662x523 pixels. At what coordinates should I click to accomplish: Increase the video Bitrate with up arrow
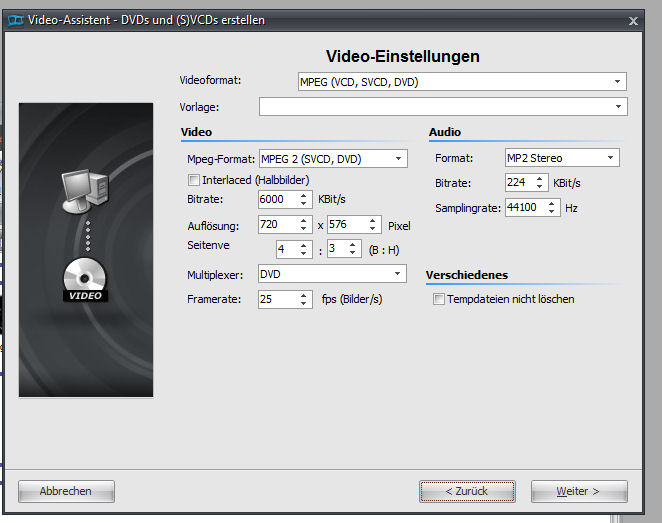(305, 196)
